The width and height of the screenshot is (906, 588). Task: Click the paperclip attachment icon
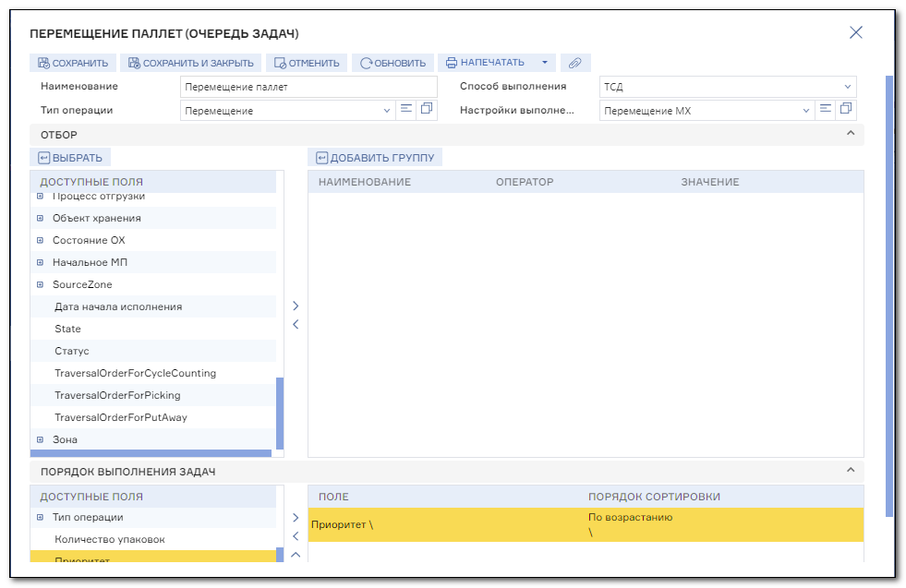click(x=575, y=63)
